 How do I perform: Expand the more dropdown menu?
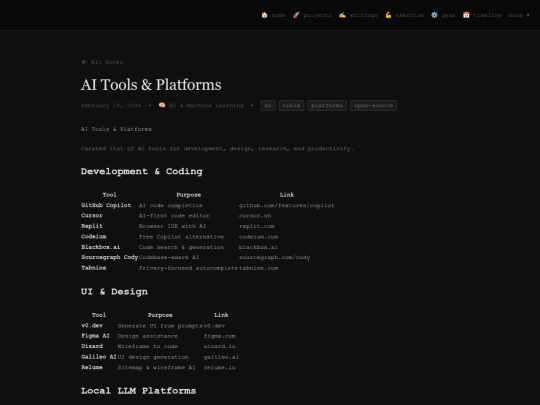coord(519,15)
